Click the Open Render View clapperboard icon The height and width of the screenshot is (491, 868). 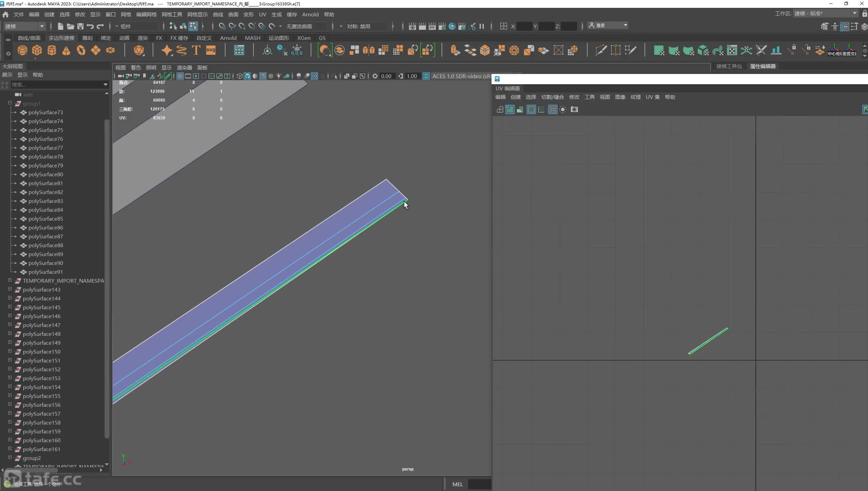[412, 26]
